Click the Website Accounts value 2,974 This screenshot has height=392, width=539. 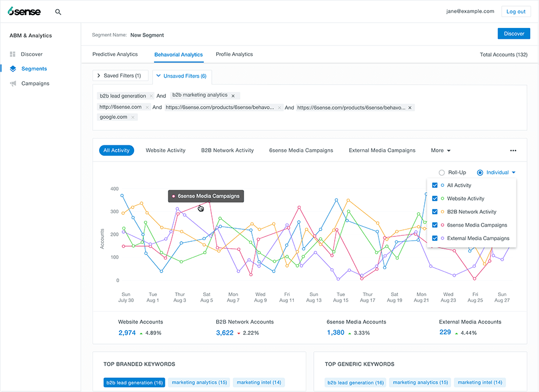(127, 333)
